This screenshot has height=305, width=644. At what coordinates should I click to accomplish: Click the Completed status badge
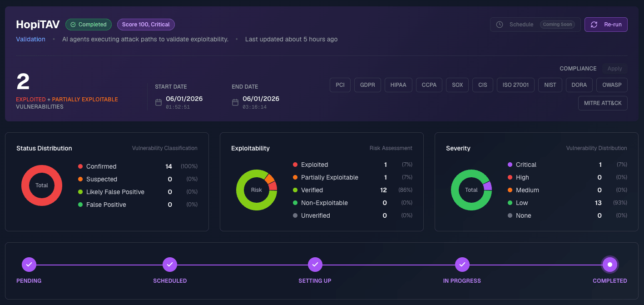coord(89,25)
